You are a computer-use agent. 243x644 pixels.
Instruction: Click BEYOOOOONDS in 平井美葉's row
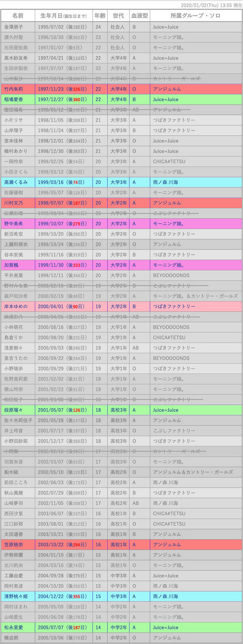coord(171,275)
